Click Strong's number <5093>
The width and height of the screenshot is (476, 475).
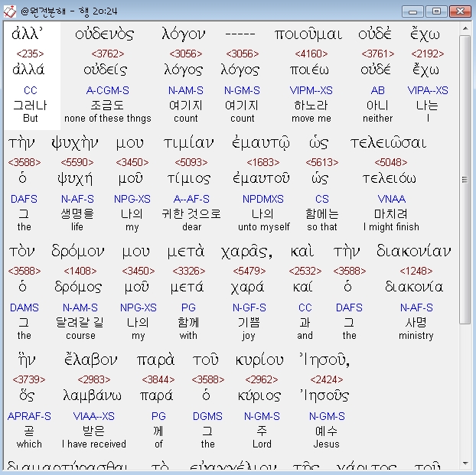tap(191, 162)
